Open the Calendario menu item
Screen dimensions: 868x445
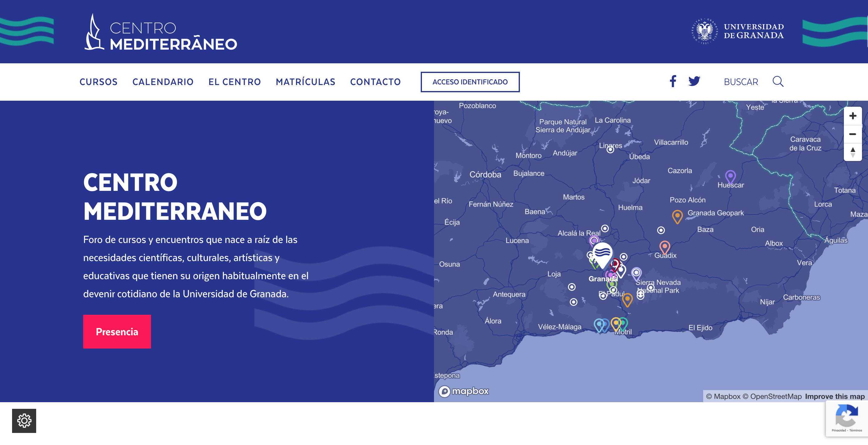[x=163, y=82]
